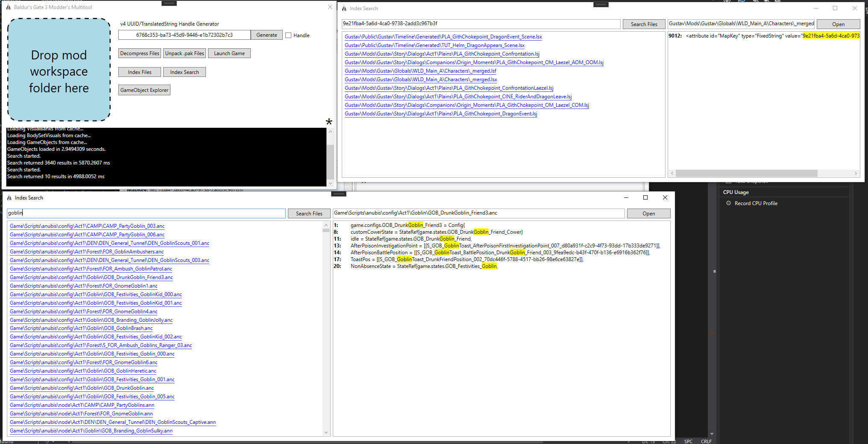Open CAMP_PartyGoblins.ann result
The image size is (868, 444).
coord(82,405)
